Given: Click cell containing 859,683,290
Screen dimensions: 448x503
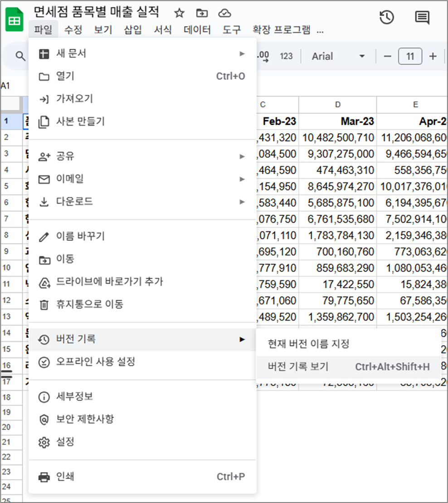Looking at the screenshot, I should tap(338, 268).
